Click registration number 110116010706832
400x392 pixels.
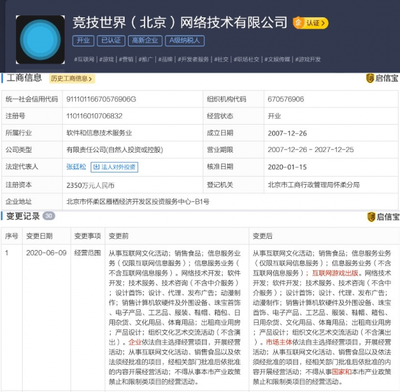coord(94,116)
